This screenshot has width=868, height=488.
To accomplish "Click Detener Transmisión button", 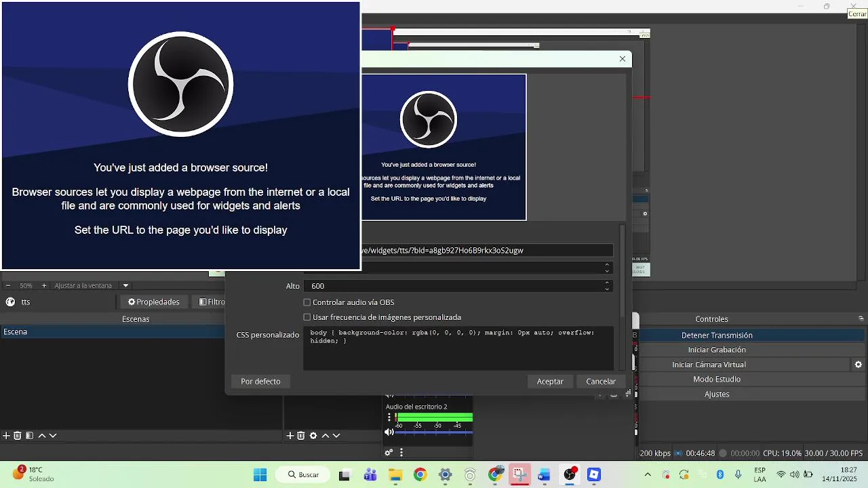I will point(717,335).
